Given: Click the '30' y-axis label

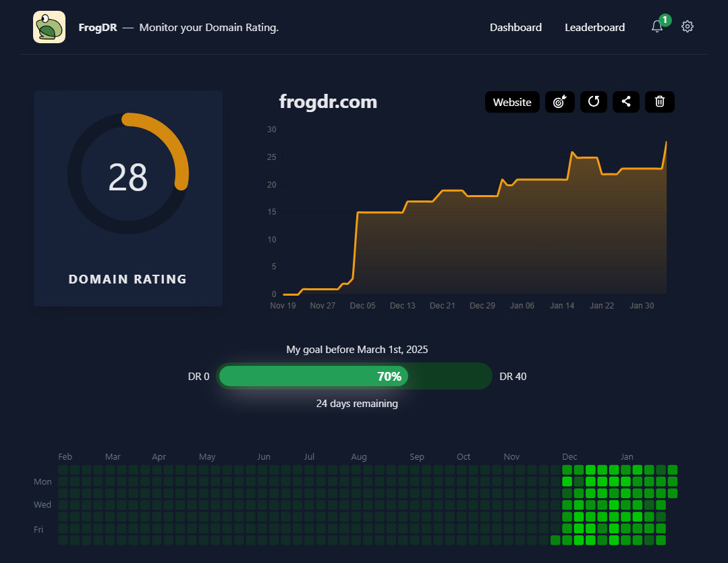Looking at the screenshot, I should pyautogui.click(x=272, y=130).
